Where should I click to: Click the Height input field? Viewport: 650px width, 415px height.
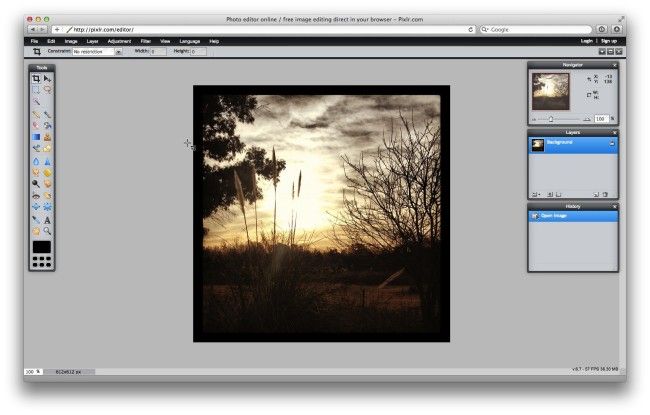pyautogui.click(x=198, y=51)
